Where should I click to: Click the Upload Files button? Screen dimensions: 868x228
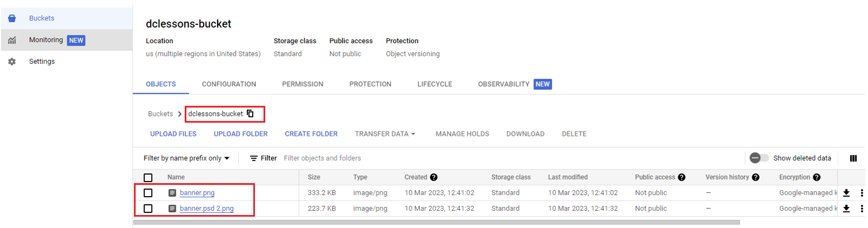pyautogui.click(x=173, y=134)
